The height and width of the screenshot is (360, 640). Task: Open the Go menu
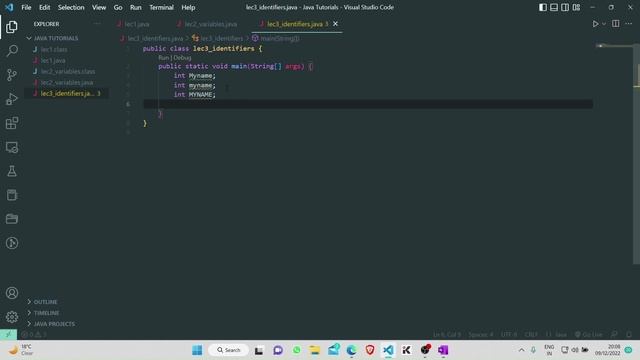point(118,7)
